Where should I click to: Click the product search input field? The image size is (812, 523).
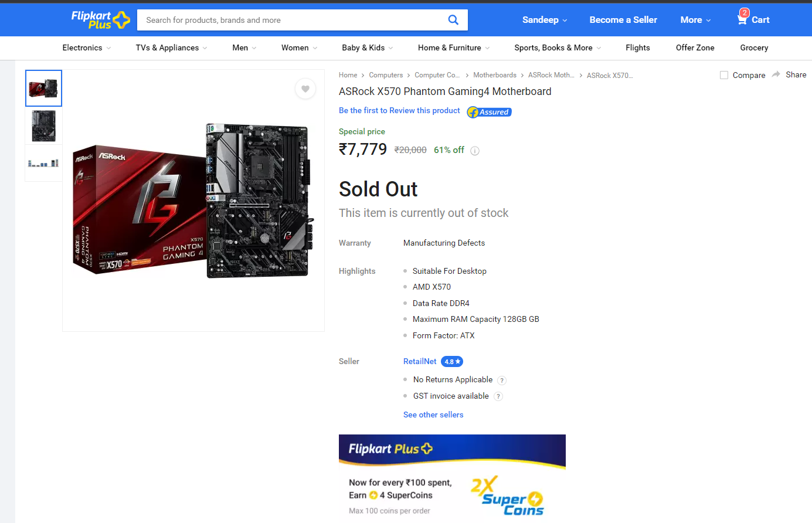[x=291, y=20]
